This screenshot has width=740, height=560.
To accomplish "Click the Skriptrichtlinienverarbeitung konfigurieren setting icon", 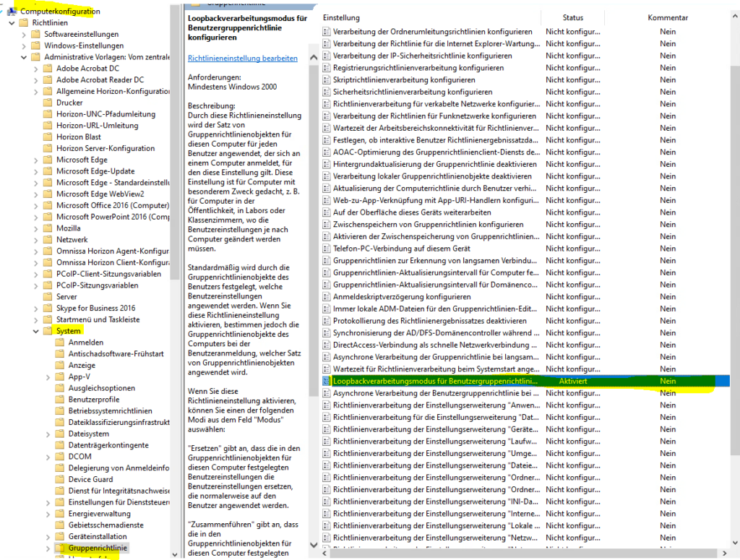I will click(327, 80).
